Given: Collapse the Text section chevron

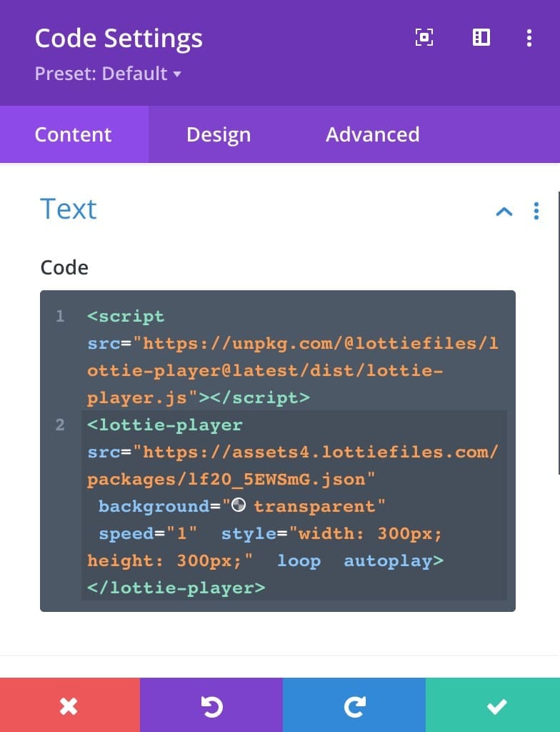Looking at the screenshot, I should tap(504, 212).
